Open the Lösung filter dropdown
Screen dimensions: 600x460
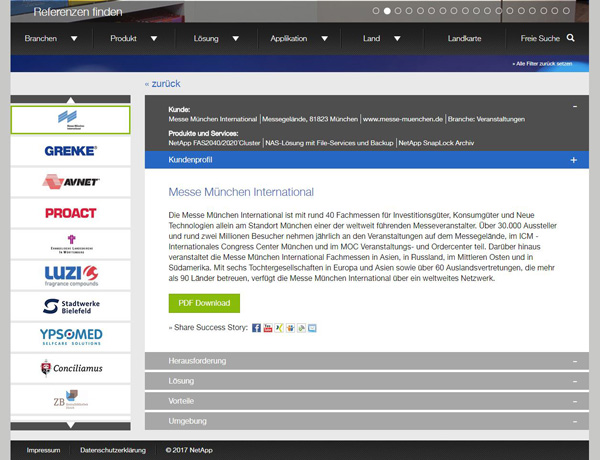click(x=216, y=38)
